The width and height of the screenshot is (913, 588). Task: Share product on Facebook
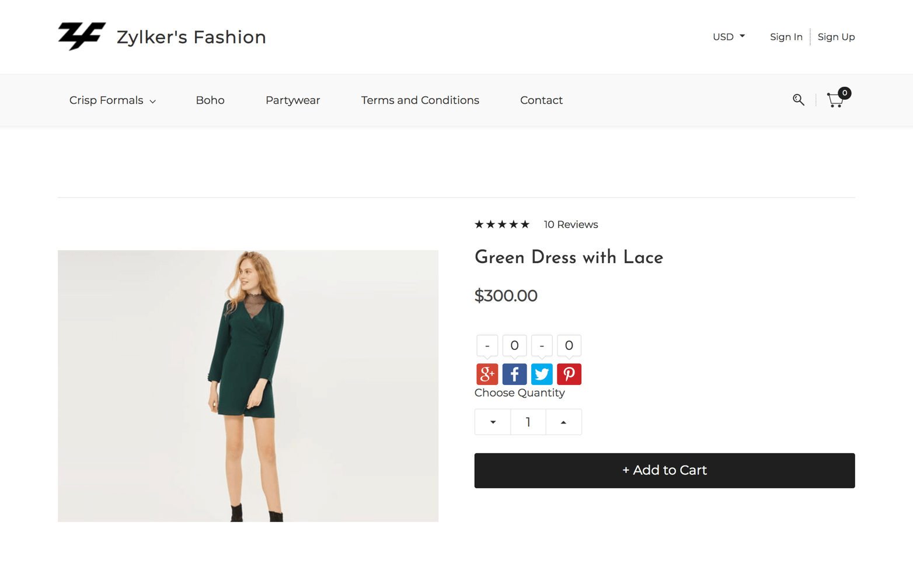click(514, 374)
